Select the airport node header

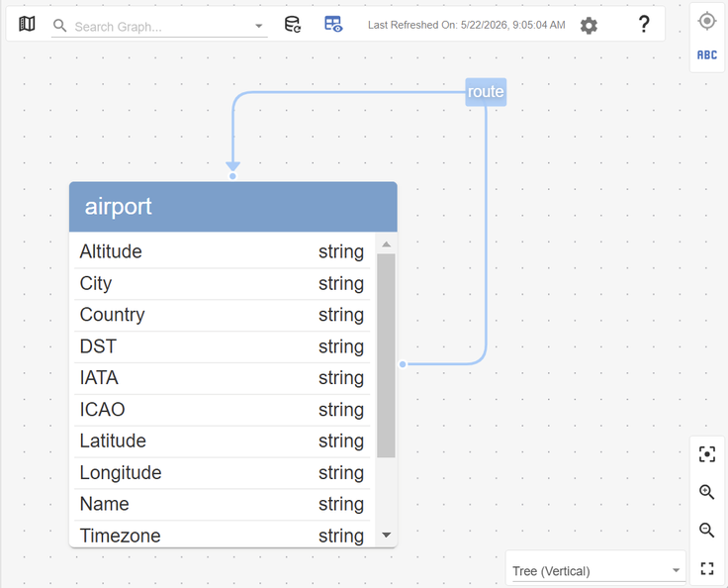coord(233,206)
